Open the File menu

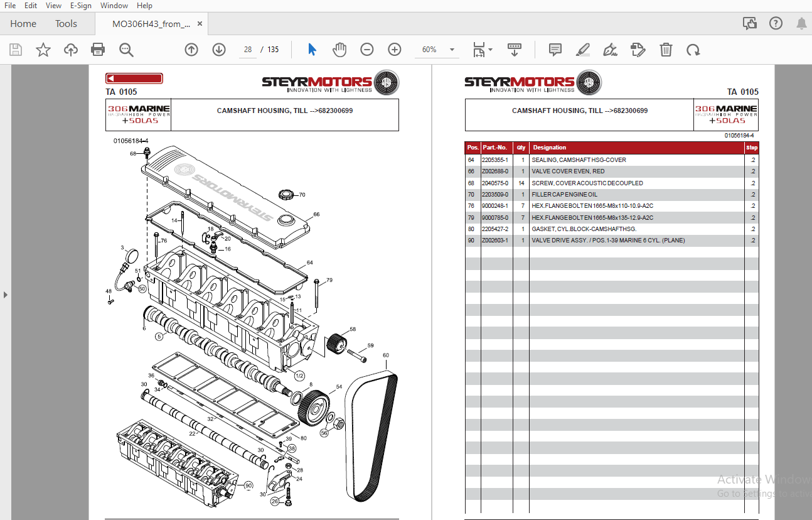tap(10, 6)
